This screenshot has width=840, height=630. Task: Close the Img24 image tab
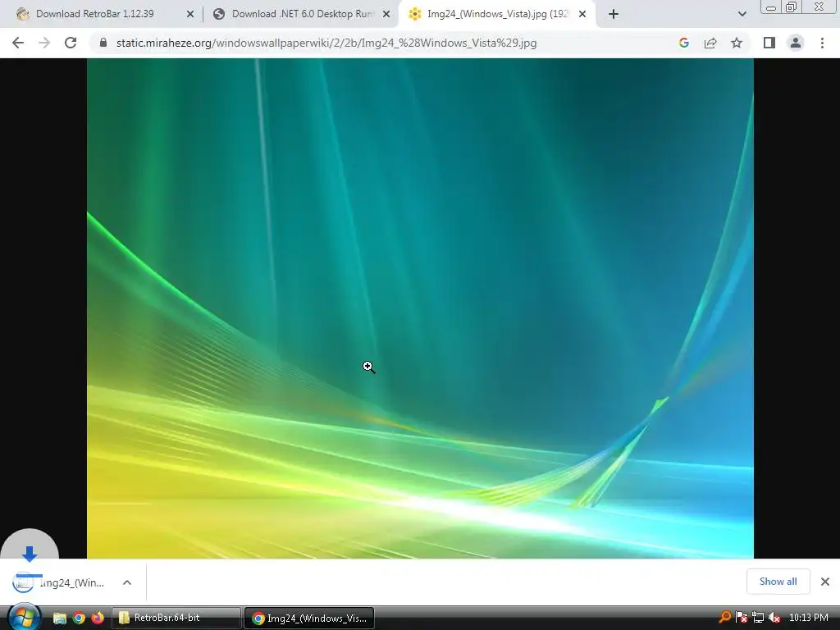pos(582,14)
